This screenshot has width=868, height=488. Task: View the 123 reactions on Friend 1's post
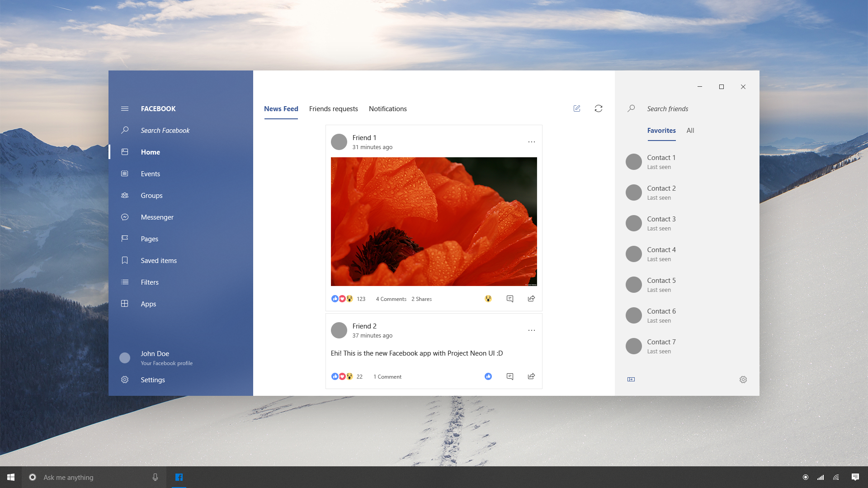[348, 299]
